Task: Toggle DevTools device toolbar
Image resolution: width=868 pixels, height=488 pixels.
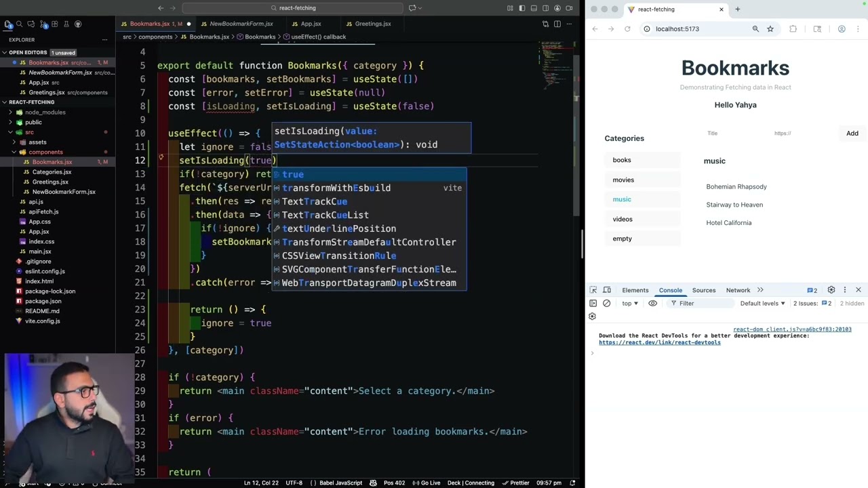Action: (x=607, y=290)
